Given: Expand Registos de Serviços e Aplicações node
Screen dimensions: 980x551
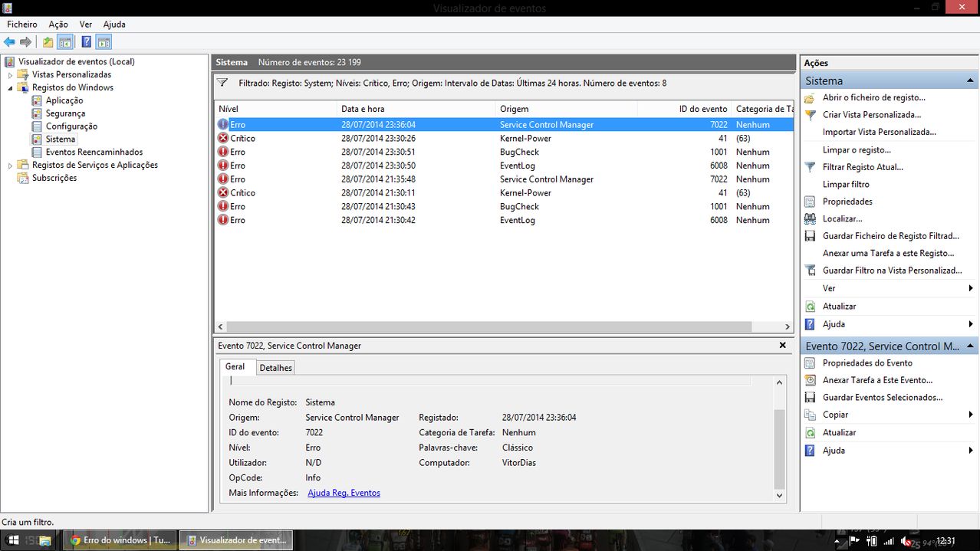Looking at the screenshot, I should pos(10,166).
